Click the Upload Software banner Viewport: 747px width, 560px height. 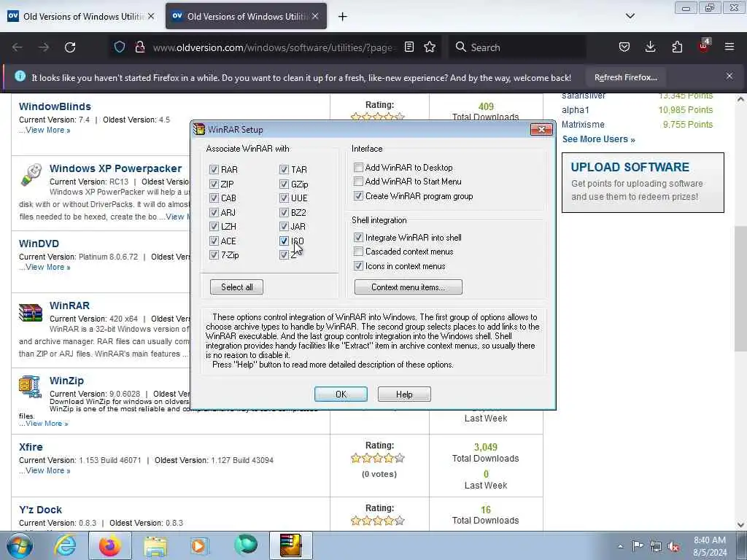(x=643, y=182)
